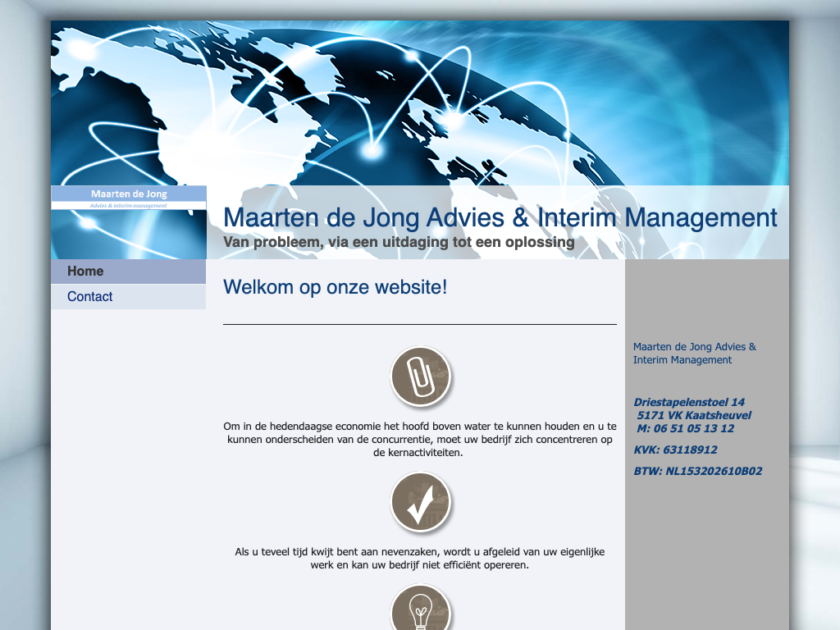The image size is (840, 630).
Task: Go to the Contact page
Action: (90, 297)
